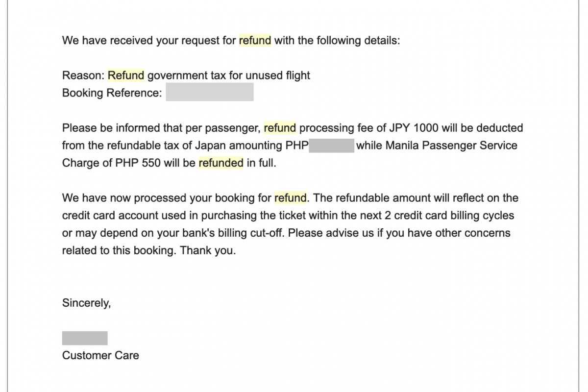This screenshot has width=588, height=392.
Task: Click highlighted "refund" after "booking for"
Action: click(x=290, y=198)
